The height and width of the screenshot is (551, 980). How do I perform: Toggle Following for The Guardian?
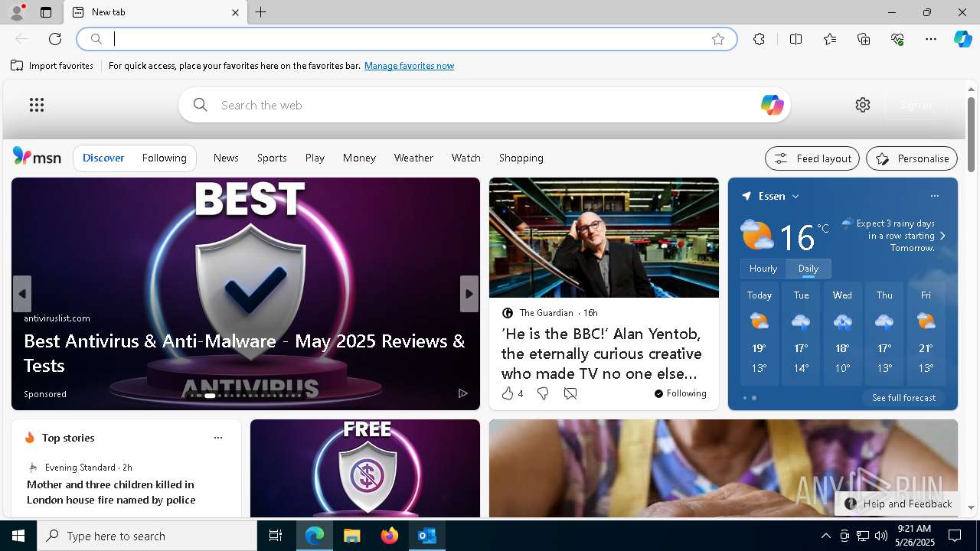pos(680,393)
